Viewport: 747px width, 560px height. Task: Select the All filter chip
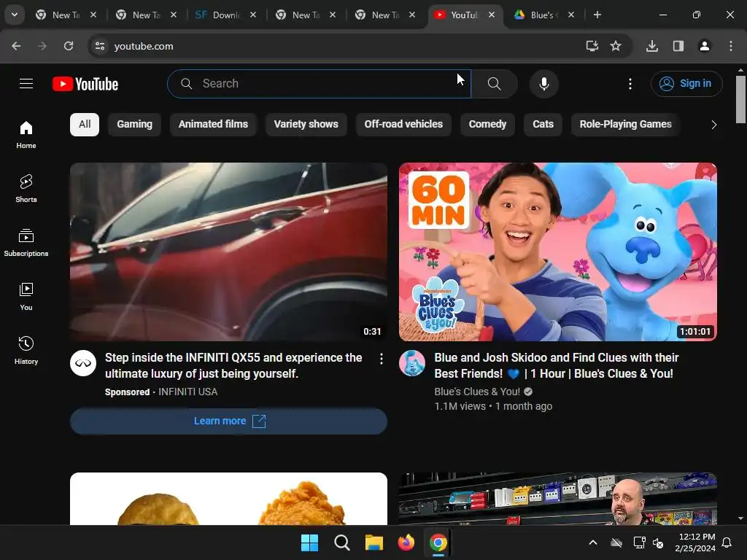(85, 125)
